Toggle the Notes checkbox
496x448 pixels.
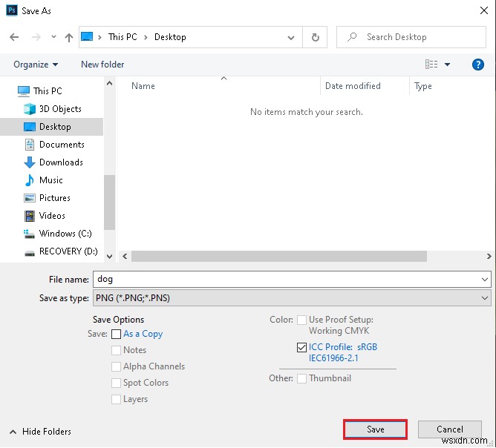point(116,350)
